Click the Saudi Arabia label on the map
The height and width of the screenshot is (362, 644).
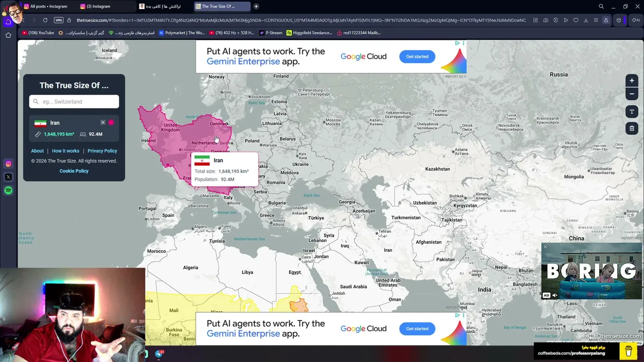point(353,287)
